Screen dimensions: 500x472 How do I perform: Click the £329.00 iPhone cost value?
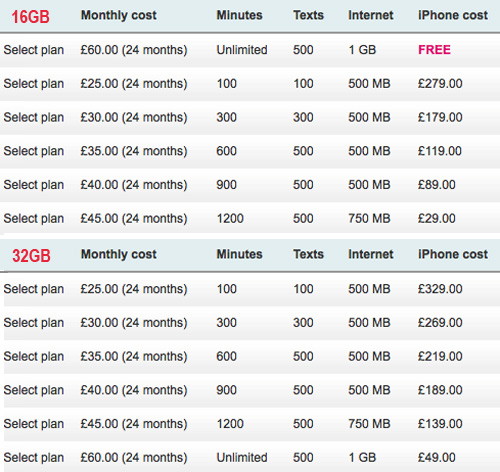[440, 289]
